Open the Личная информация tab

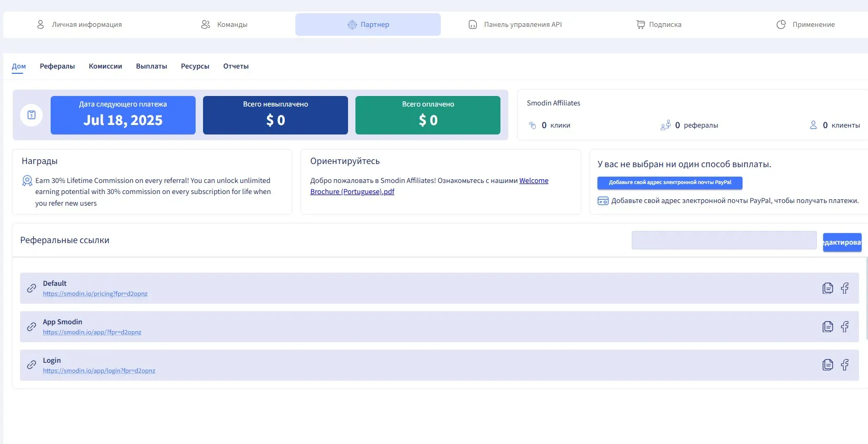click(x=79, y=25)
